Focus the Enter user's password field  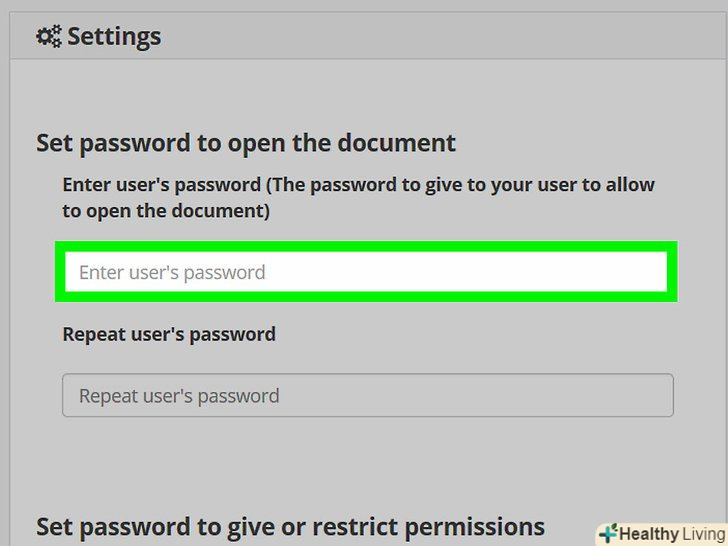366,272
